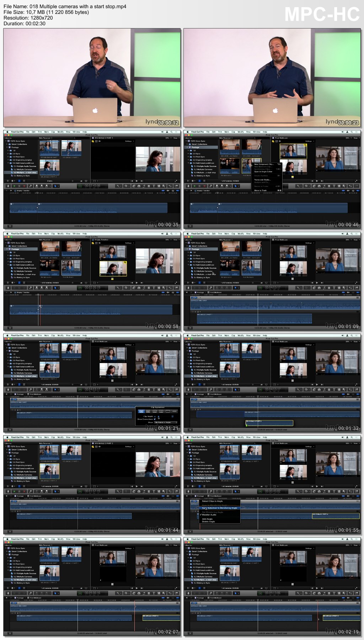Click yellow 'MS ANGLE 2 PART 2' clip, 00:01:55 timeline
364x640 pixels.
[336, 515]
